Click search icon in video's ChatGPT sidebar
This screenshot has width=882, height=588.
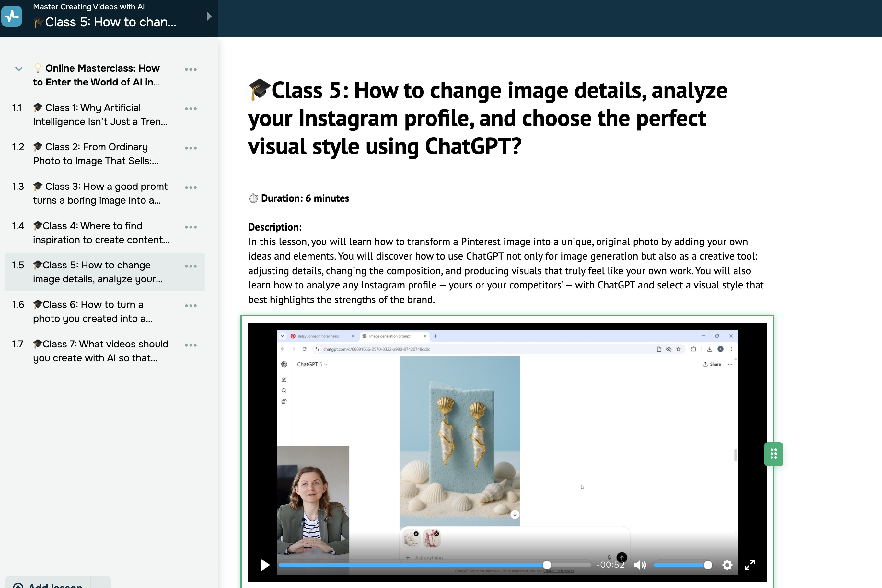(284, 390)
